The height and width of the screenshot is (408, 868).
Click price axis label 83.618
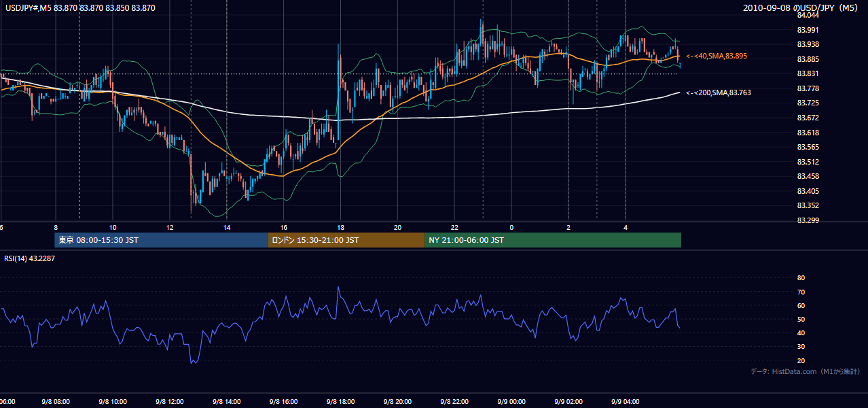point(808,133)
